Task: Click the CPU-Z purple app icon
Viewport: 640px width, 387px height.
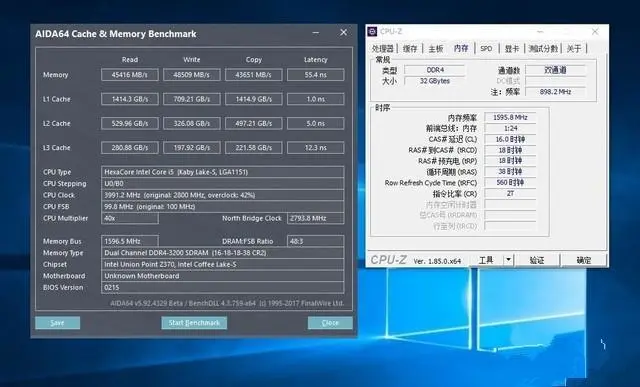Action: pos(372,31)
